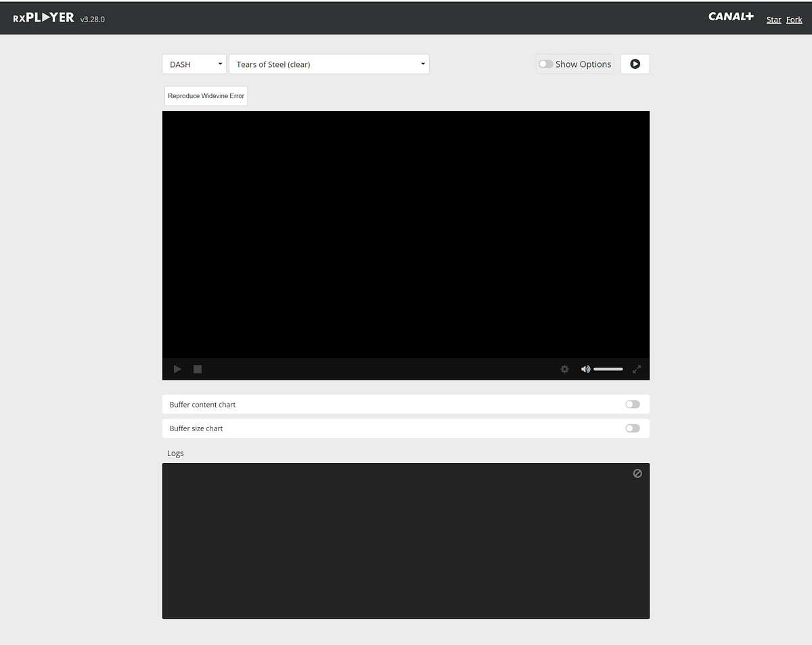
Task: Start playback using the player play icon
Action: tap(177, 369)
